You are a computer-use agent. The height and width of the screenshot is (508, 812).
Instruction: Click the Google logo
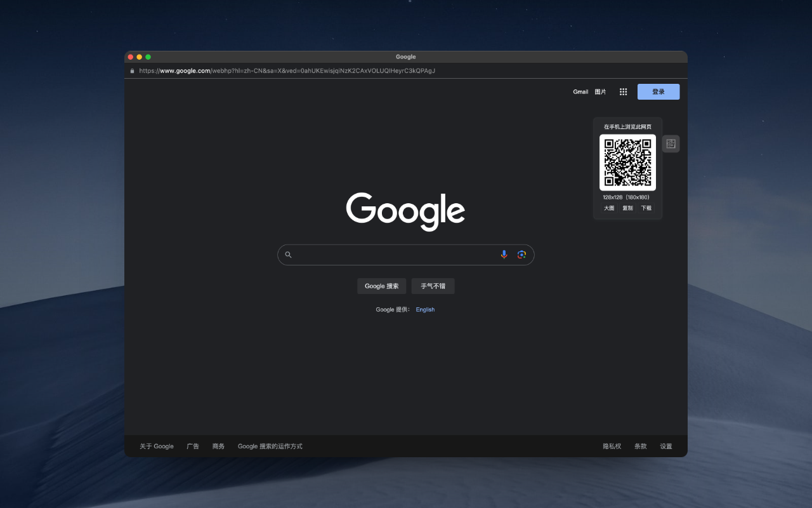[405, 211]
